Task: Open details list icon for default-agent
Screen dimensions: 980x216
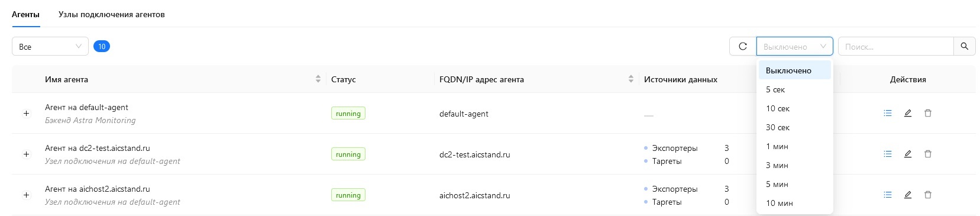Action: click(x=888, y=113)
